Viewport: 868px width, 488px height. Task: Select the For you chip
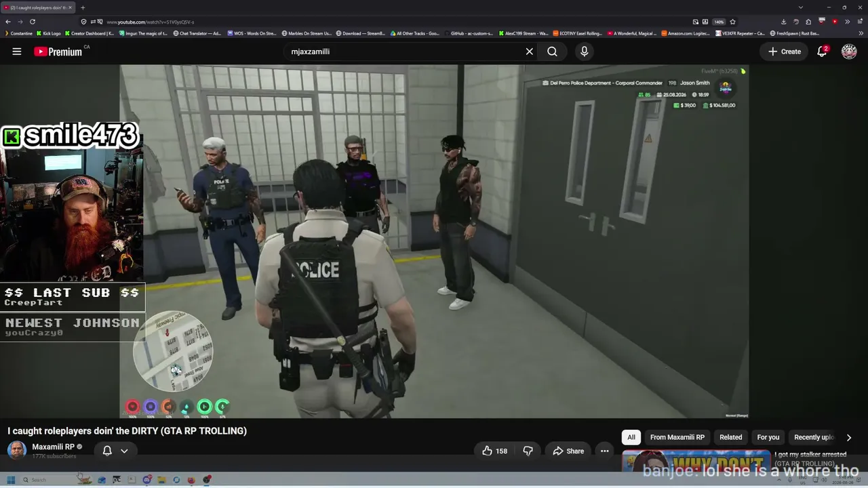coord(768,437)
